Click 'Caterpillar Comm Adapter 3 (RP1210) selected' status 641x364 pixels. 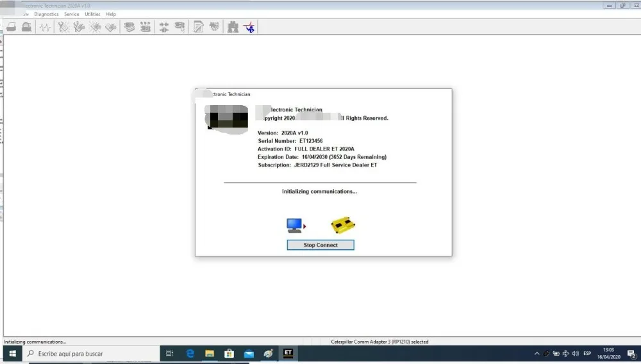[x=379, y=342]
